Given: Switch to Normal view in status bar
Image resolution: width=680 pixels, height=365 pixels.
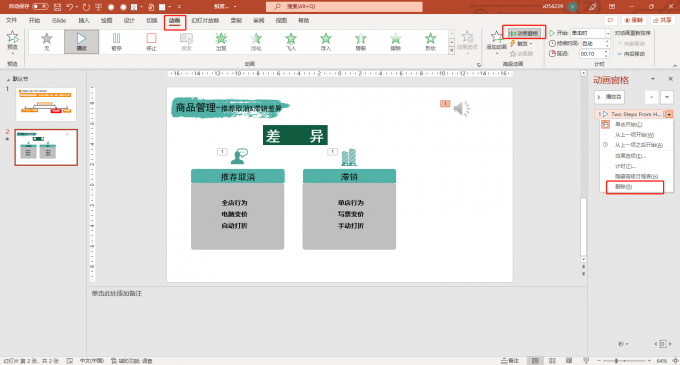Looking at the screenshot, I should point(536,361).
